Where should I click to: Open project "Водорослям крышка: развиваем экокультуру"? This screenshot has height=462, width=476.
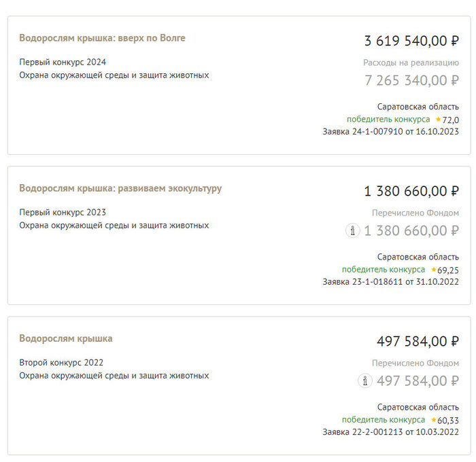[x=120, y=188]
